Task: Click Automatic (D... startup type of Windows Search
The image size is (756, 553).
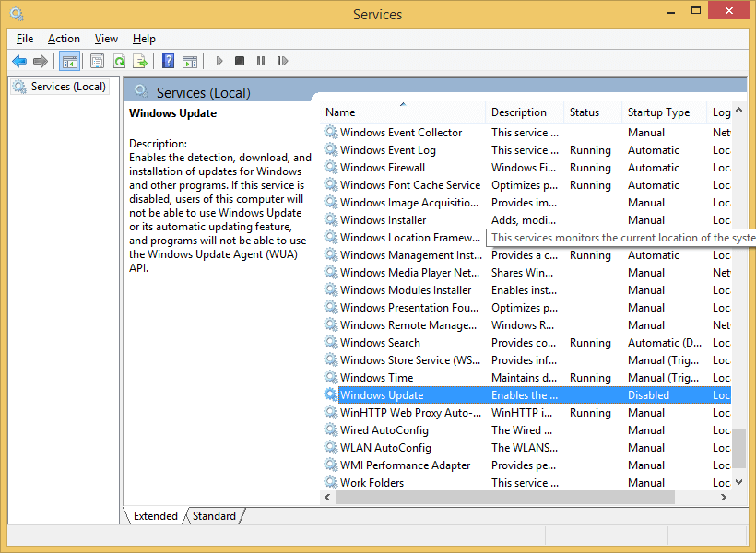Action: click(665, 343)
